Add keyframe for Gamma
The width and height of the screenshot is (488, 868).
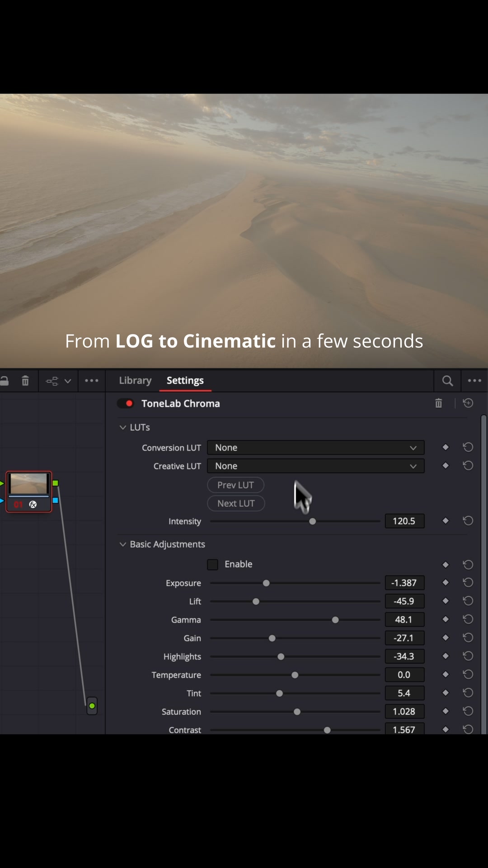tap(446, 619)
